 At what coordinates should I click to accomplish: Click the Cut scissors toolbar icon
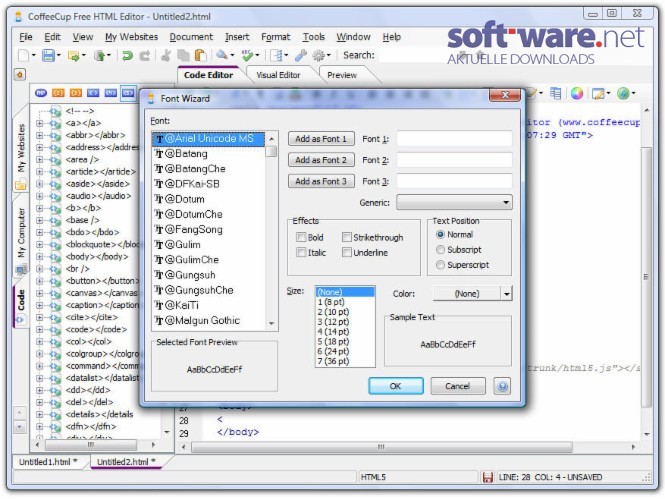pyautogui.click(x=166, y=55)
